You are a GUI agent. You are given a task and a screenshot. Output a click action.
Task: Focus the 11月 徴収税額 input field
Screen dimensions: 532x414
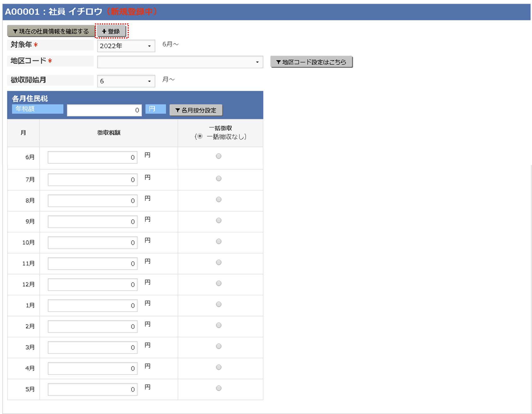(93, 264)
